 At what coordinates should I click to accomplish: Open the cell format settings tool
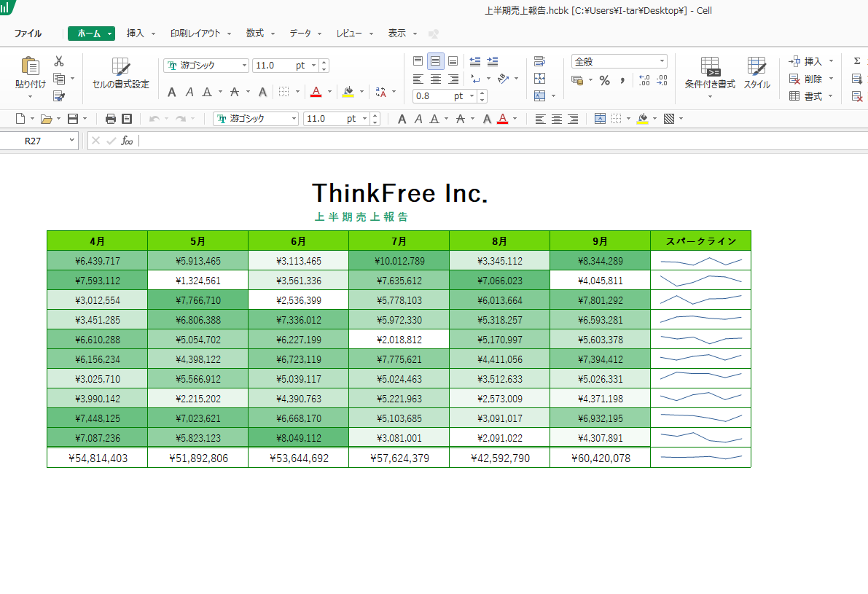pyautogui.click(x=120, y=74)
